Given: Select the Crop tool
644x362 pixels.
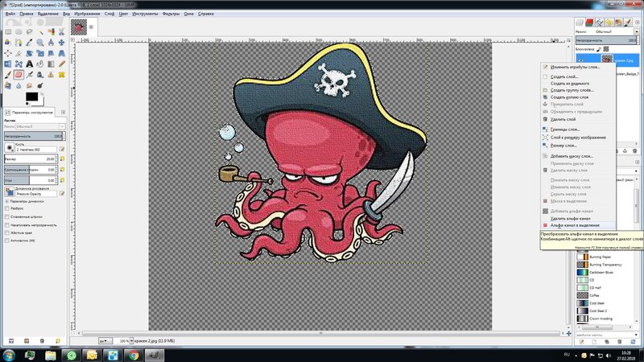Looking at the screenshot, I should click(19, 53).
